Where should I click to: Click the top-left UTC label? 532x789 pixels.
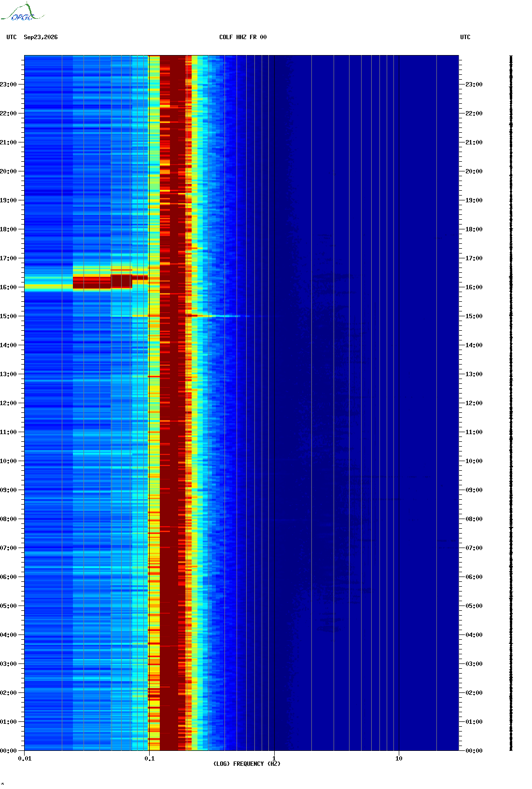click(12, 37)
